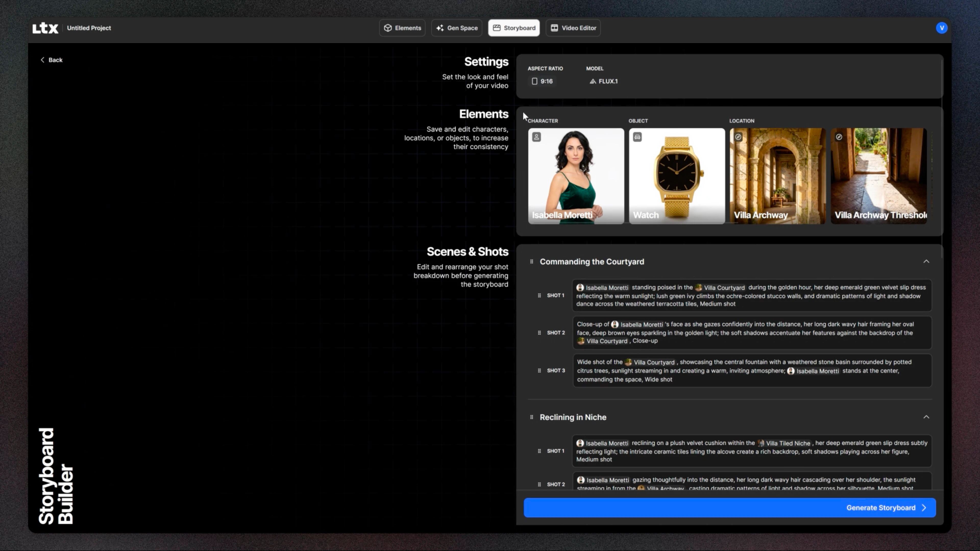This screenshot has height=551, width=980.
Task: Select the Watch object thumbnail
Action: pyautogui.click(x=676, y=176)
